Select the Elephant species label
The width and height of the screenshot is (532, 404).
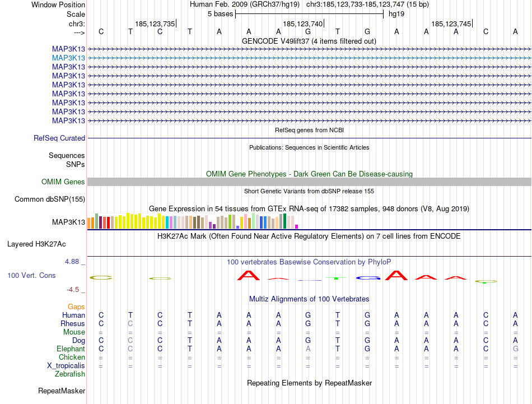click(x=71, y=349)
